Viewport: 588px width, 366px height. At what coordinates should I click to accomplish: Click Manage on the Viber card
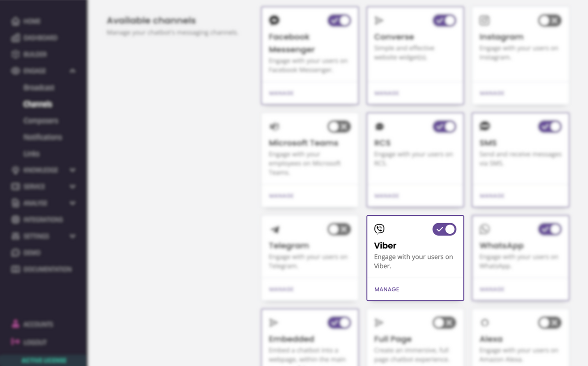click(x=387, y=289)
